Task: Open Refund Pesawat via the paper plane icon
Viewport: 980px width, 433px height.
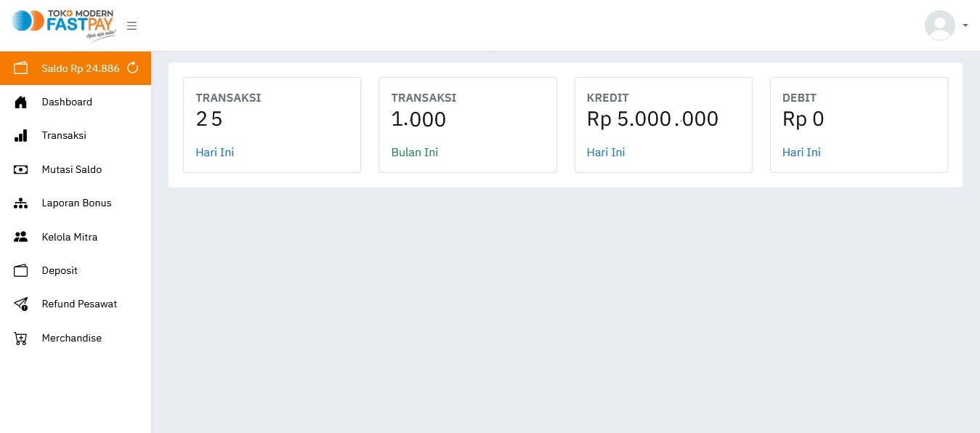Action: [20, 304]
